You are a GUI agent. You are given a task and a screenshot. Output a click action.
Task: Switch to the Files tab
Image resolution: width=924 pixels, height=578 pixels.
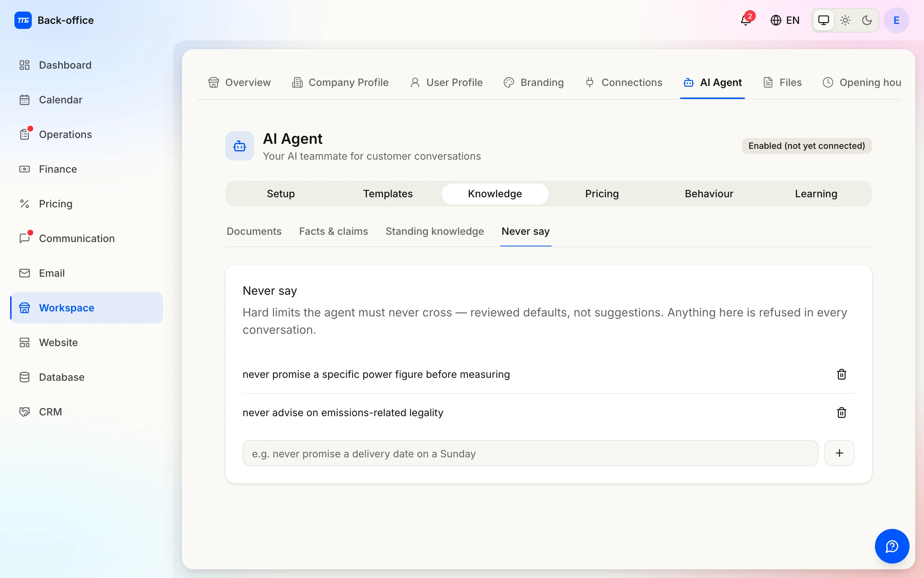coord(783,83)
